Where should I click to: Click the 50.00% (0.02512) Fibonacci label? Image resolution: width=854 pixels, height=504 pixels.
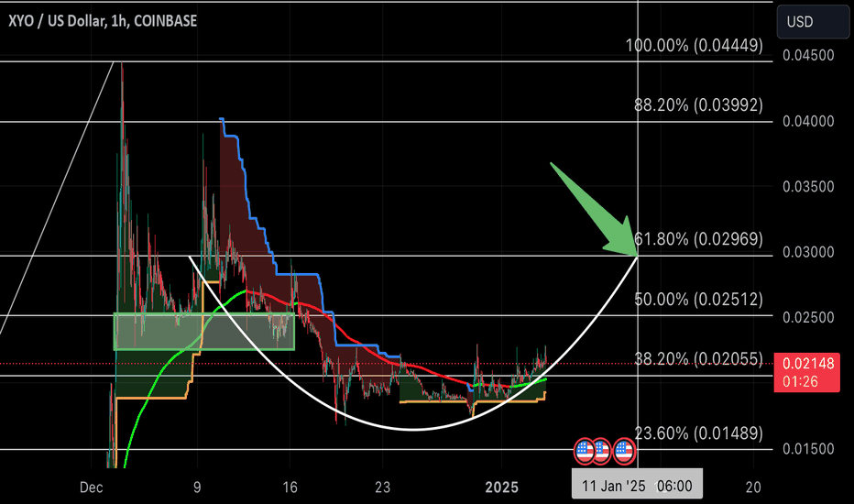pyautogui.click(x=698, y=299)
